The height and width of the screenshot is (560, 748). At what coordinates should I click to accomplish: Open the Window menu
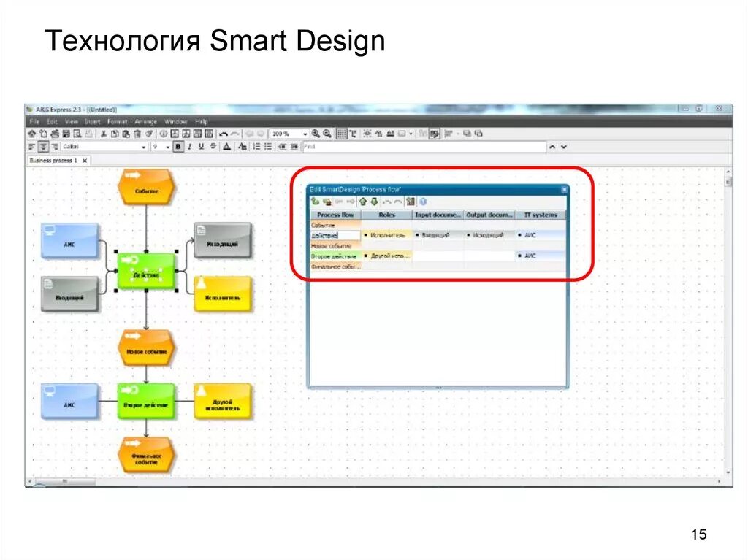pyautogui.click(x=175, y=122)
